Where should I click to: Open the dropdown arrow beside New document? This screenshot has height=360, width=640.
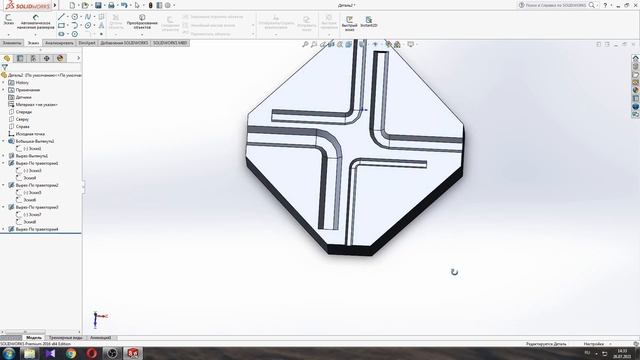(x=78, y=5)
